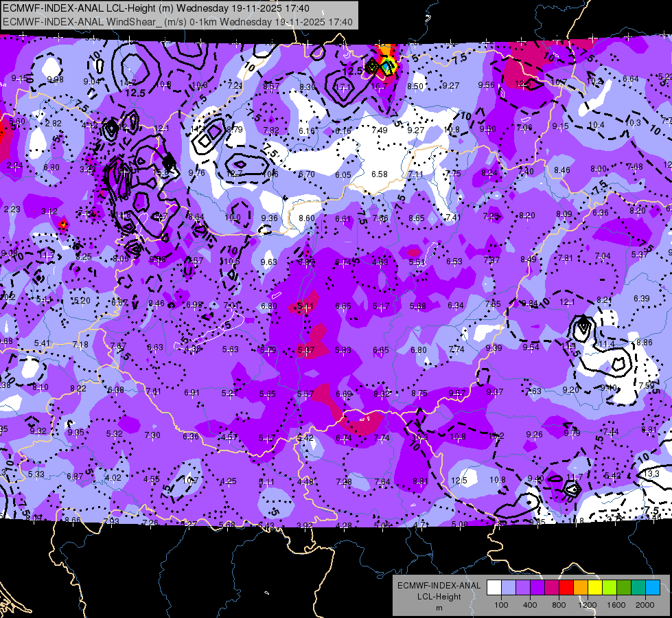672x618 pixels.
Task: Click the wind shear value '7.49'
Action: (x=380, y=130)
